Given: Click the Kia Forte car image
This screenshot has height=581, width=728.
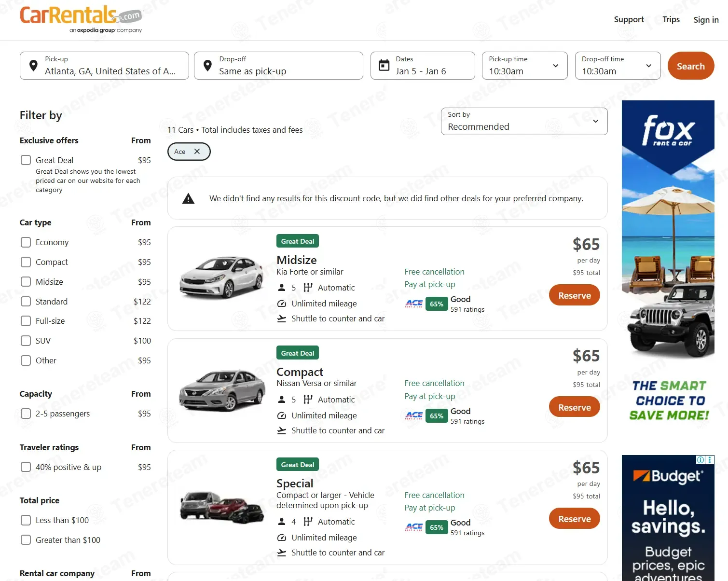Looking at the screenshot, I should (x=221, y=277).
